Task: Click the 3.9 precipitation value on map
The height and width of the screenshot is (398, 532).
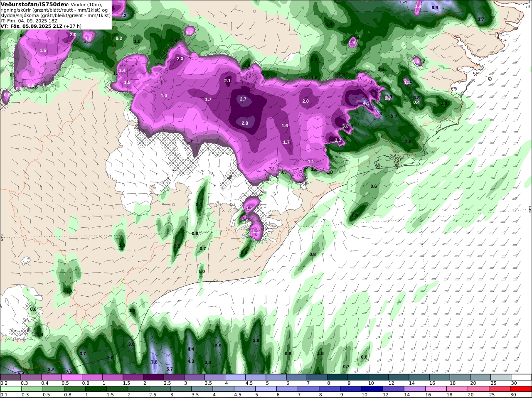Action: (x=218, y=346)
